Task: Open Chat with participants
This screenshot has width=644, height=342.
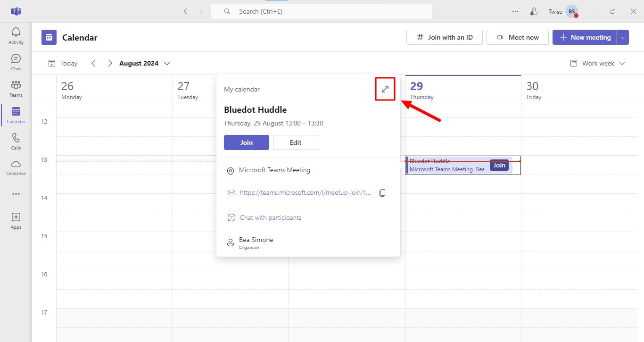Action: [271, 217]
